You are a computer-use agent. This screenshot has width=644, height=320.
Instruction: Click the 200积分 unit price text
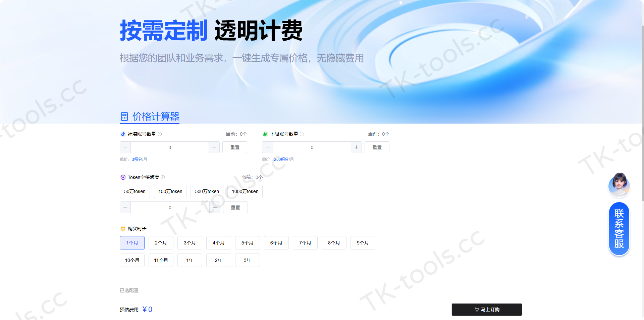[281, 159]
